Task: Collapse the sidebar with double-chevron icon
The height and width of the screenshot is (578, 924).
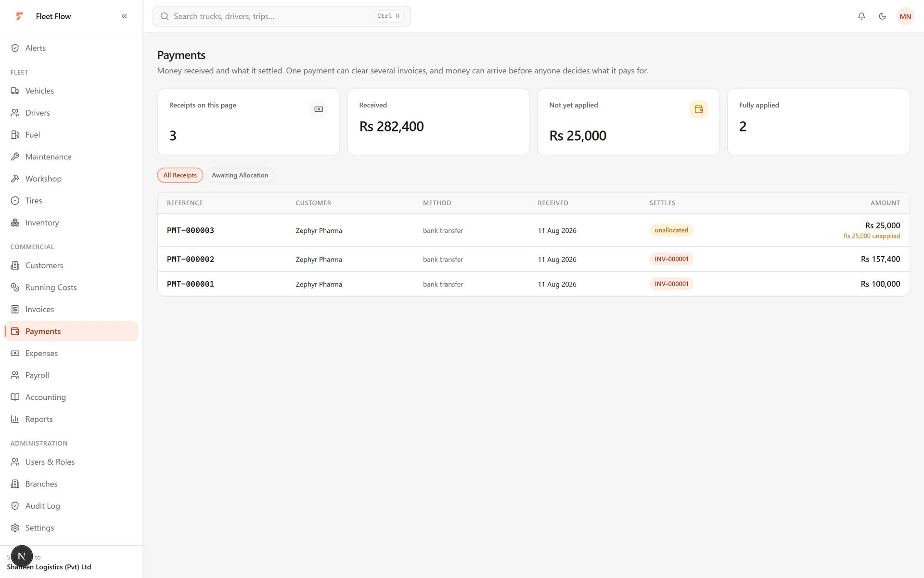Action: pyautogui.click(x=124, y=16)
